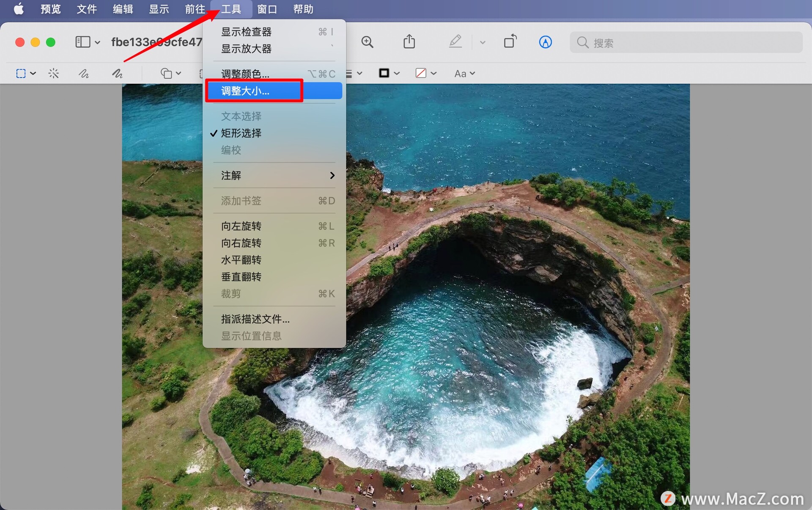Click the highlight pen icon
Image resolution: width=812 pixels, height=510 pixels.
point(455,41)
